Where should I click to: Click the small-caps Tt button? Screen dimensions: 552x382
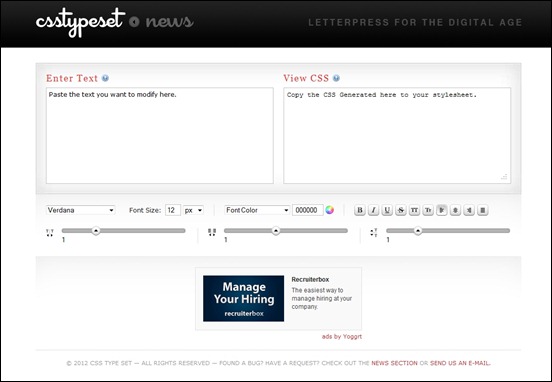pyautogui.click(x=428, y=210)
